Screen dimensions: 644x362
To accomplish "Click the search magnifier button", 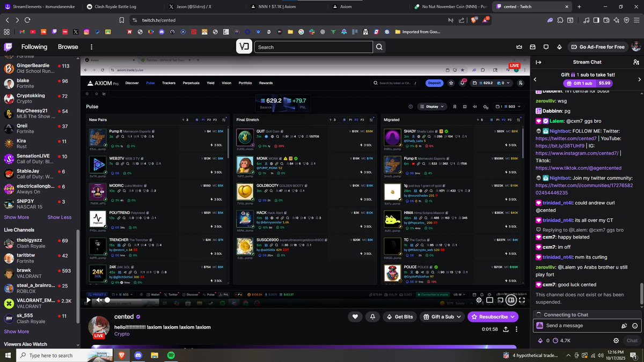I will tap(379, 47).
